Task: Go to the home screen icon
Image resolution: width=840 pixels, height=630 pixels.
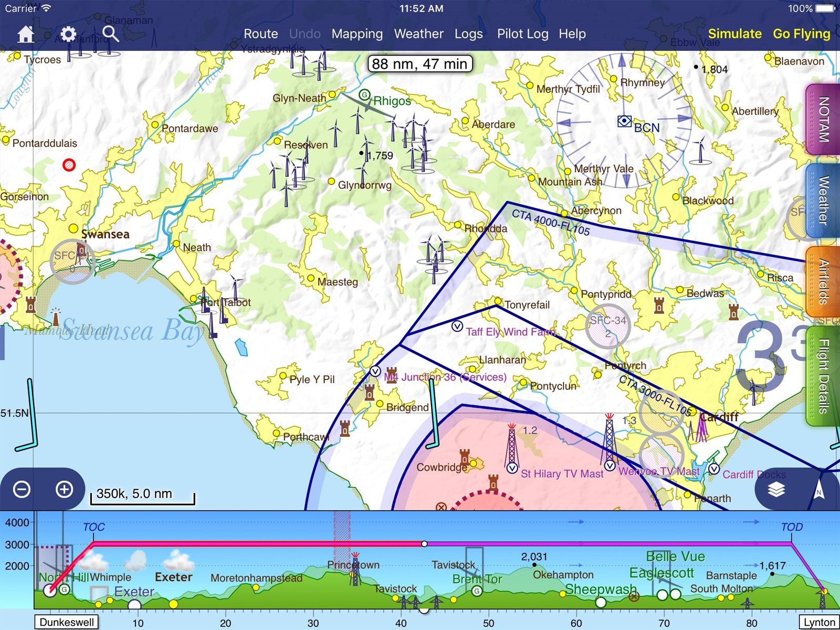Action: [x=26, y=34]
